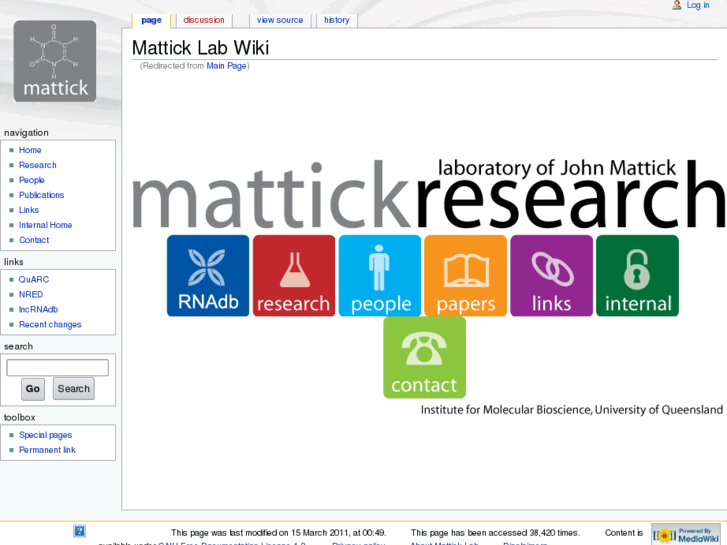The image size is (727, 545).
Task: Open the QuARC link
Action: pyautogui.click(x=33, y=280)
